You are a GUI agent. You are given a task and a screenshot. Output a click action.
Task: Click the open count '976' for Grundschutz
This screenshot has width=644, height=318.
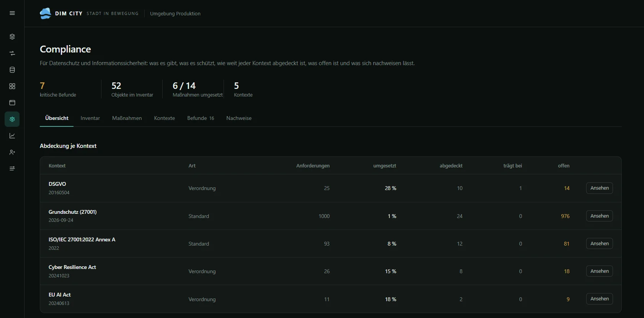[x=565, y=216]
